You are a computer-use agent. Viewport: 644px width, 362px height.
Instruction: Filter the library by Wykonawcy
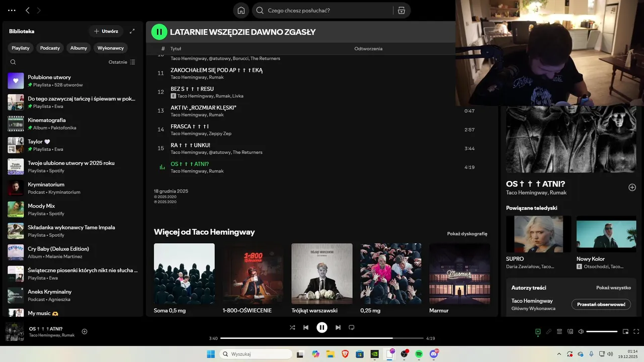[x=111, y=48]
